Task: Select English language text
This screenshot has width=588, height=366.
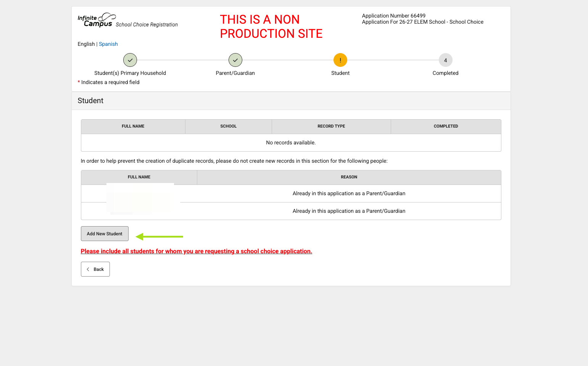Action: (x=86, y=44)
